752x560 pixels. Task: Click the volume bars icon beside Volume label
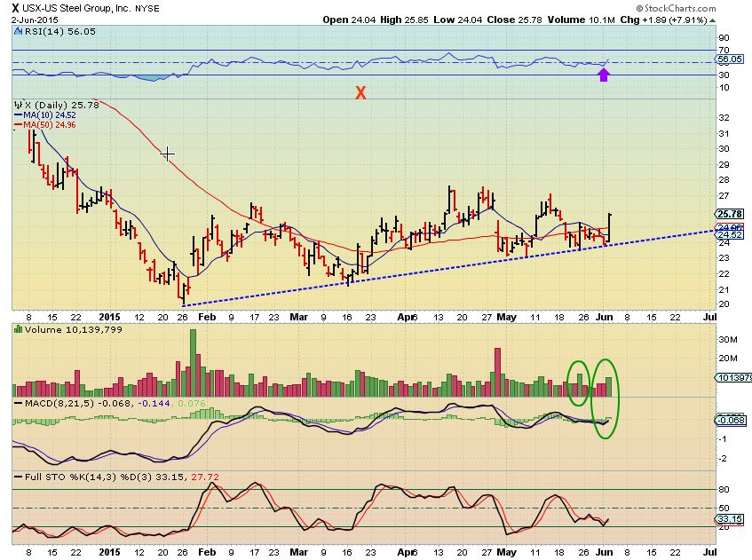click(19, 329)
